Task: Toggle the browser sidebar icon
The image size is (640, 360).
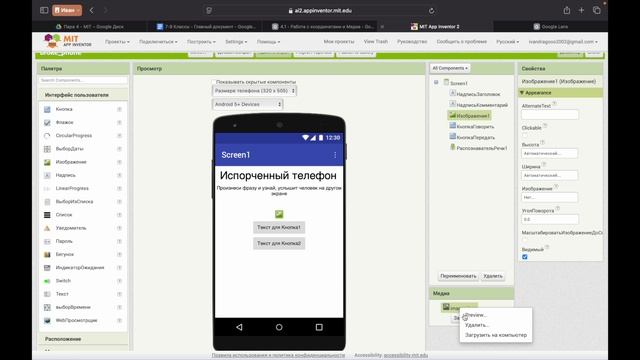Action: pyautogui.click(x=44, y=10)
